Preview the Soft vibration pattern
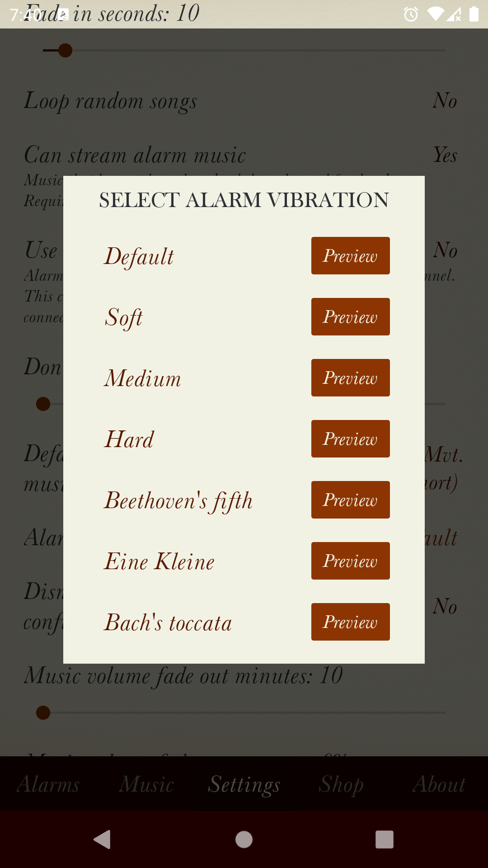 coord(351,317)
